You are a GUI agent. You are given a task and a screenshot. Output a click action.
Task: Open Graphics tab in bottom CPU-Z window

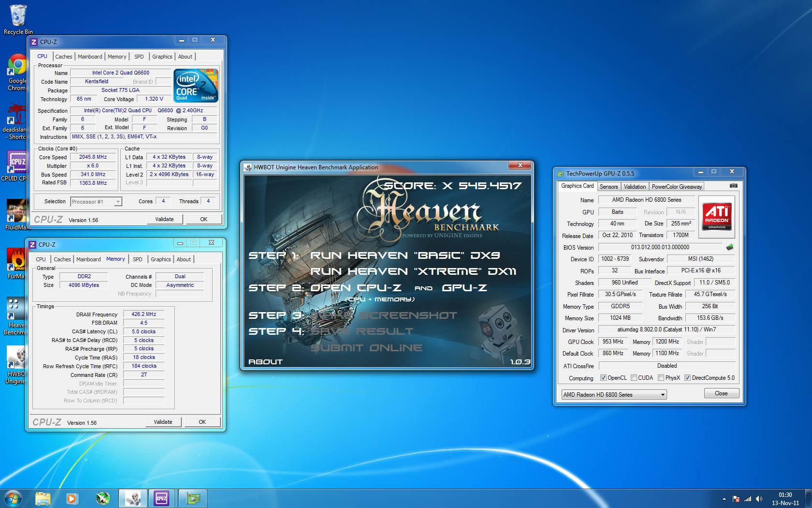point(161,259)
